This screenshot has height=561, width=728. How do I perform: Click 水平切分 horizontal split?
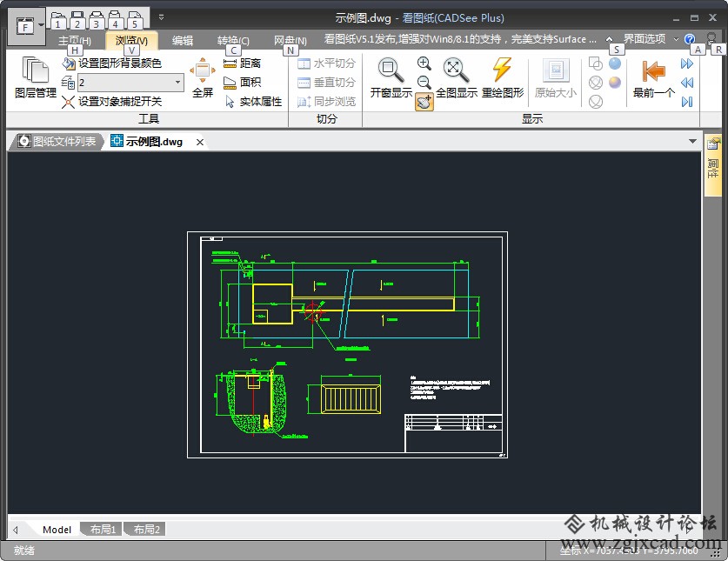(x=326, y=63)
